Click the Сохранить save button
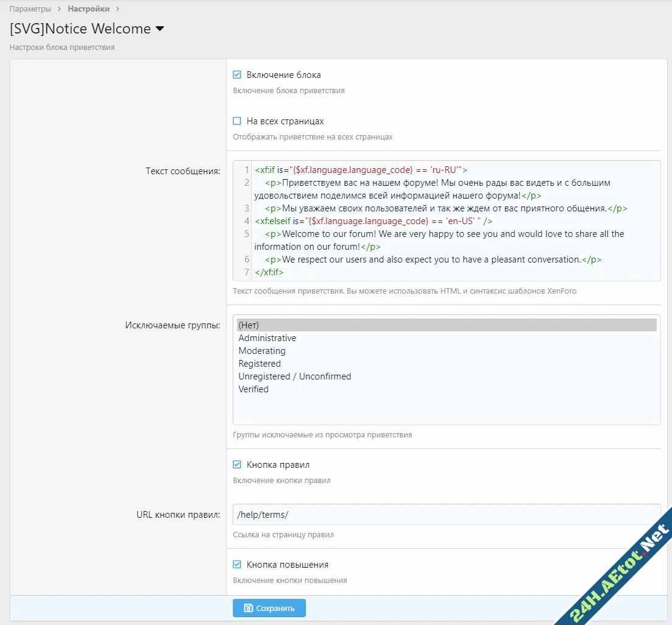 (269, 608)
